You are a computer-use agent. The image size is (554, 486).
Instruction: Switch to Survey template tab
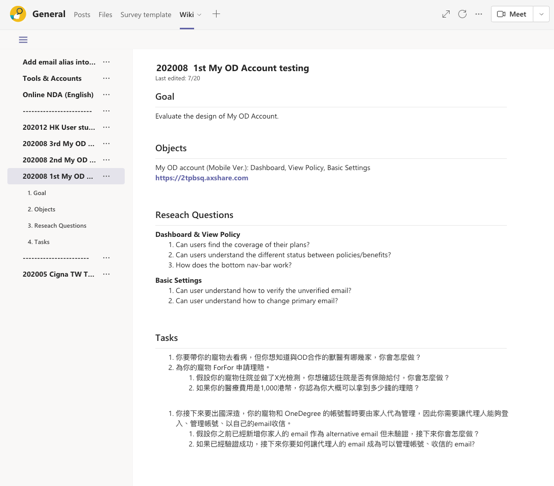pos(146,14)
